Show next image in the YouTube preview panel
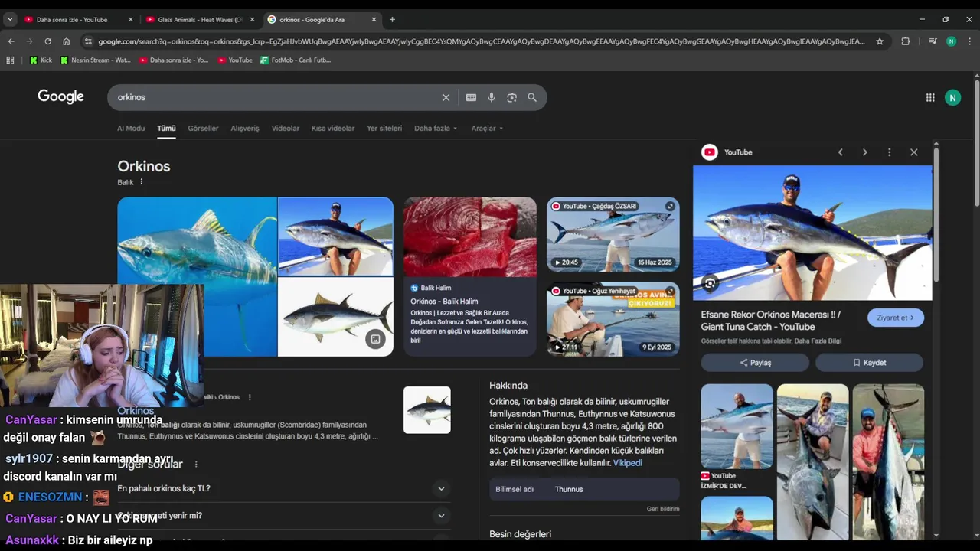Screen dimensions: 980x551 865,152
